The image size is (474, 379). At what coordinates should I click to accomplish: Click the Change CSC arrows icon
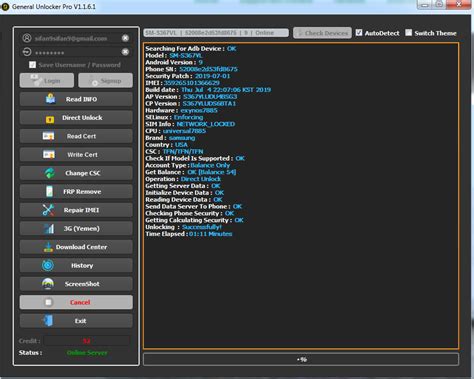(x=50, y=173)
